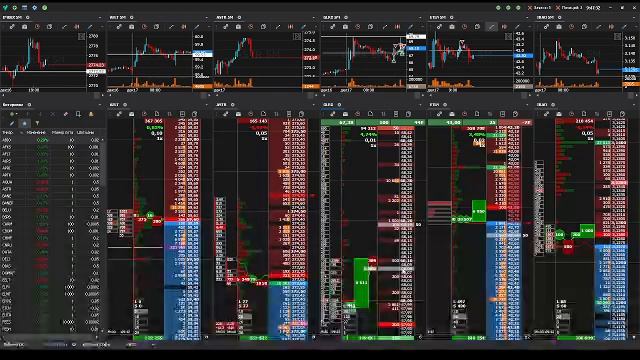Toggle the link icon in the fourth chart toolbar

tap(333, 27)
